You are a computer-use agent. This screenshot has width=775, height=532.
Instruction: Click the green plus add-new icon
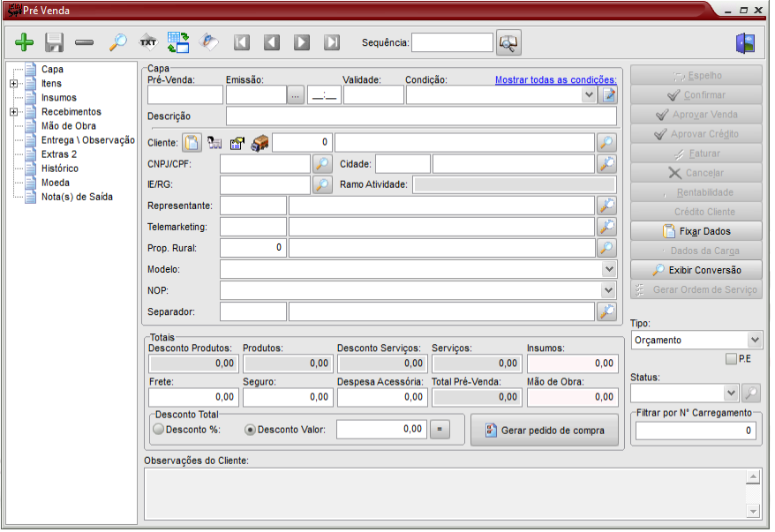(25, 42)
